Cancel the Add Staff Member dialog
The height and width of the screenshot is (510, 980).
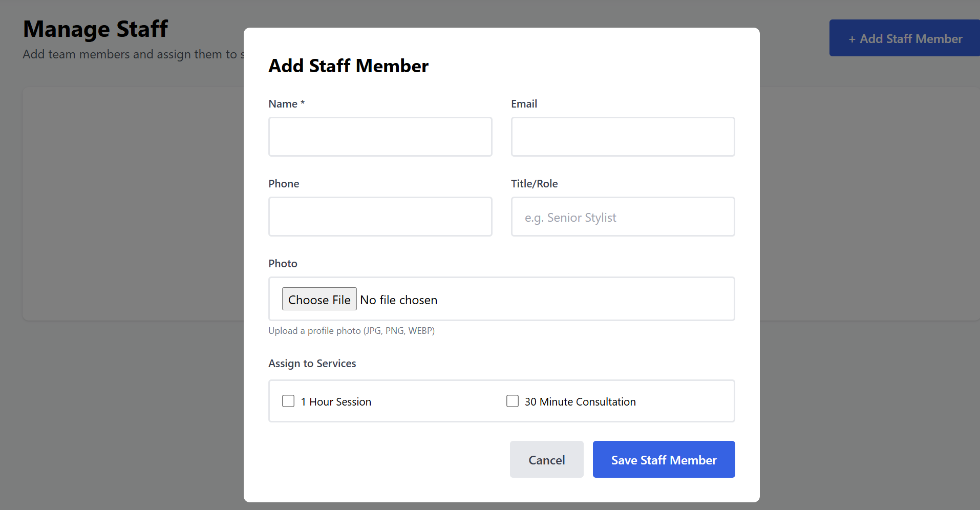pyautogui.click(x=546, y=459)
